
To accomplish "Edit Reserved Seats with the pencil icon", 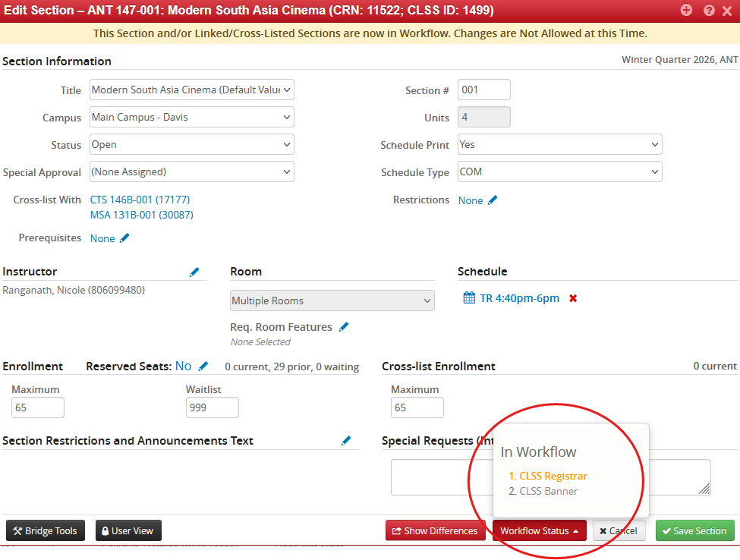I will click(202, 366).
